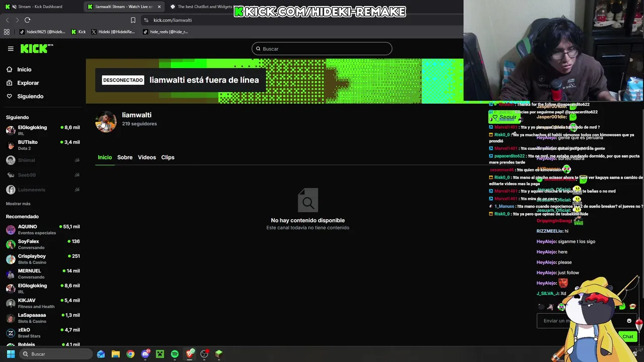Switch to Stream - Kick Dashboard browser tab
644x362 pixels.
(x=40, y=7)
